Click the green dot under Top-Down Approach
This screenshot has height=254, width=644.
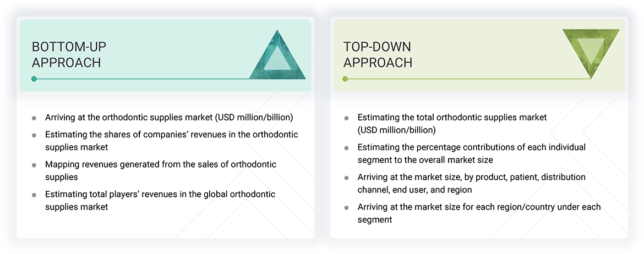pyautogui.click(x=345, y=79)
